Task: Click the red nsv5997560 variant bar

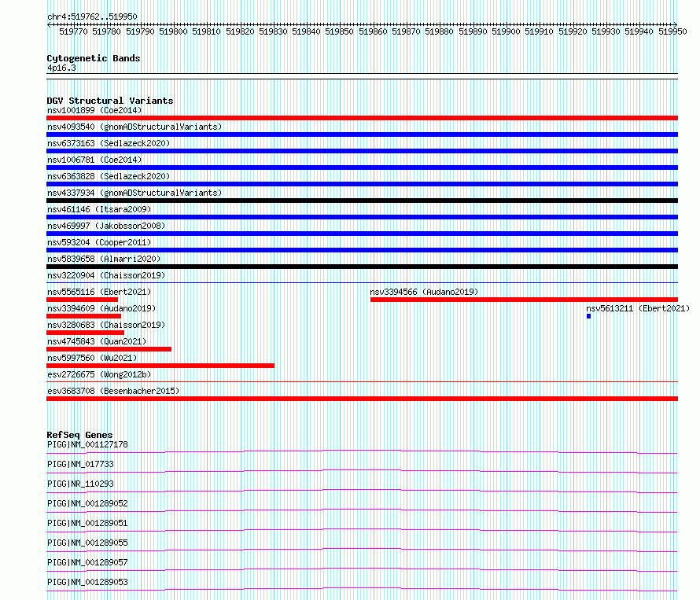Action: point(160,366)
